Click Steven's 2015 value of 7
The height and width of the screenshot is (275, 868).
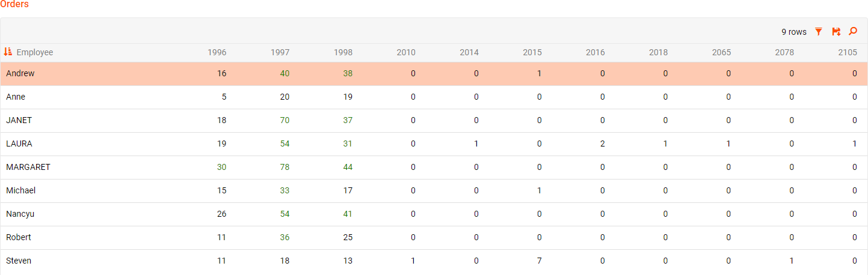(539, 261)
